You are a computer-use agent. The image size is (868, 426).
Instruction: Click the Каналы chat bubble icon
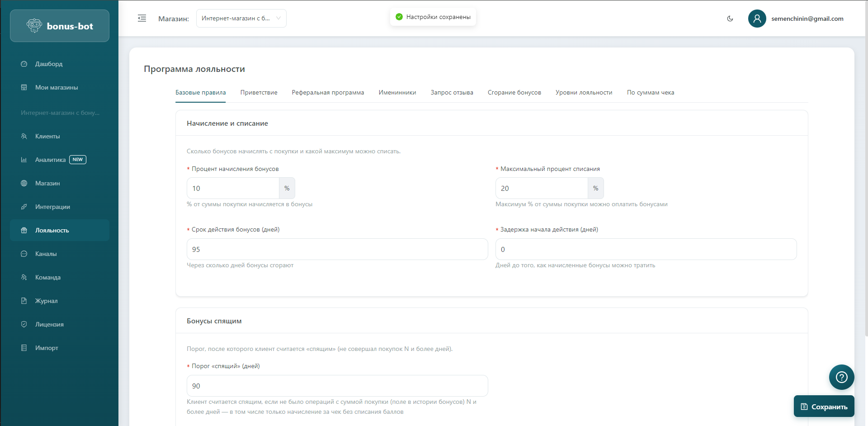24,254
